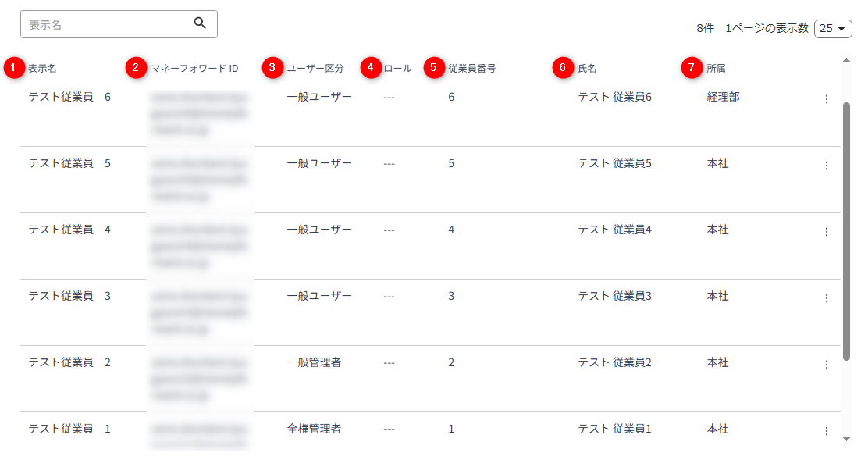
Task: Click the red number 7 marker
Action: pos(692,68)
